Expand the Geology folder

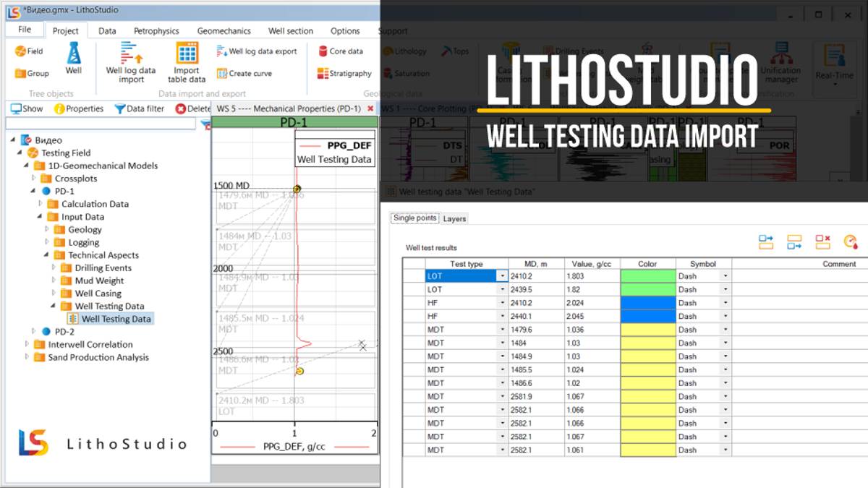coord(47,230)
